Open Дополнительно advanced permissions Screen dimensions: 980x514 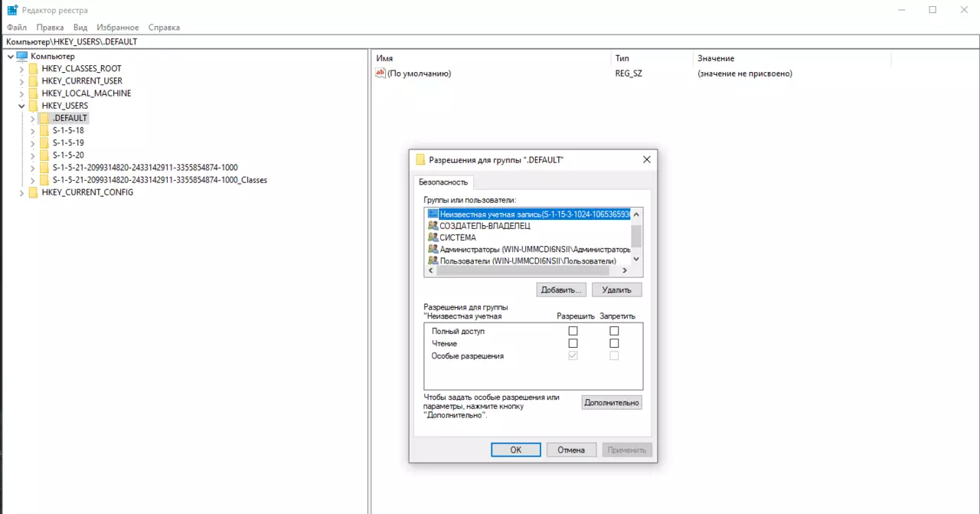click(x=611, y=402)
